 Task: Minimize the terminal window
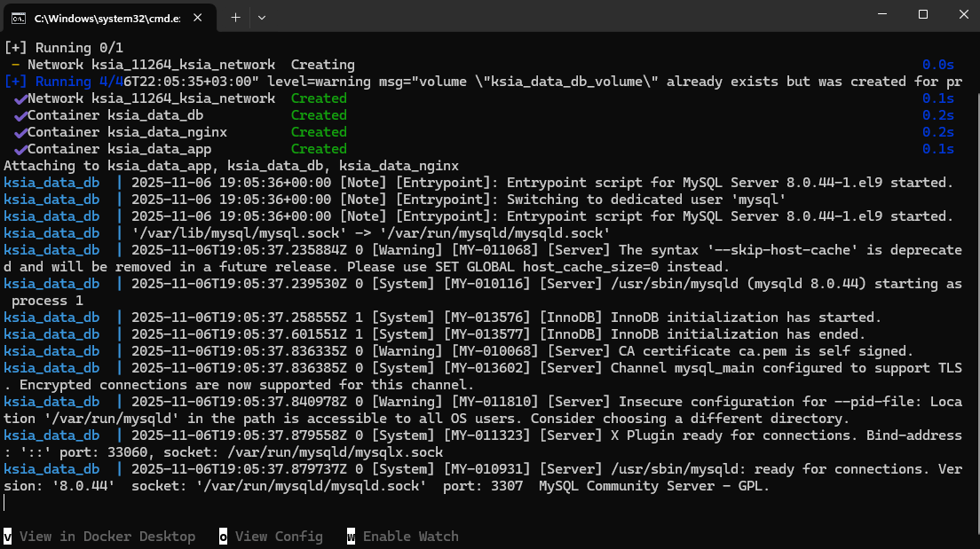881,15
